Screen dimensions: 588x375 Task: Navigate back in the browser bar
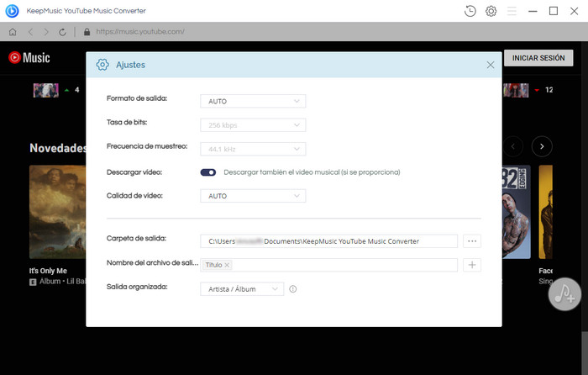[x=31, y=32]
